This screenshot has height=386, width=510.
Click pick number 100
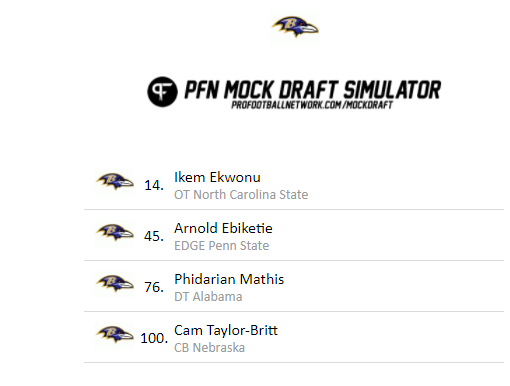154,338
